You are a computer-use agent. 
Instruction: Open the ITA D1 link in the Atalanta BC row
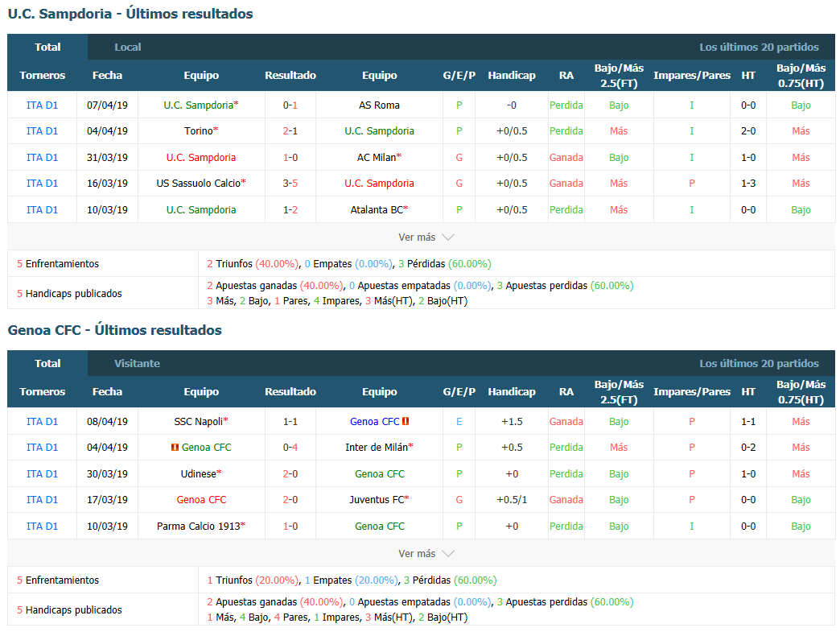pos(43,209)
